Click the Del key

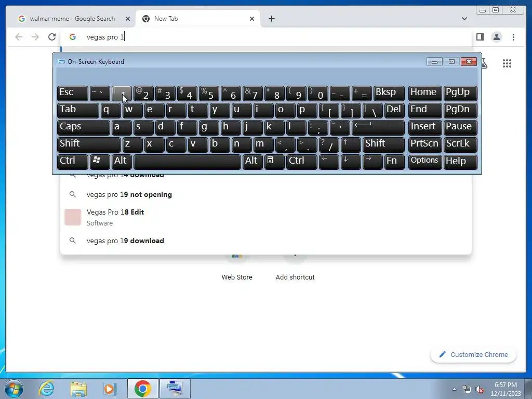[x=394, y=111]
